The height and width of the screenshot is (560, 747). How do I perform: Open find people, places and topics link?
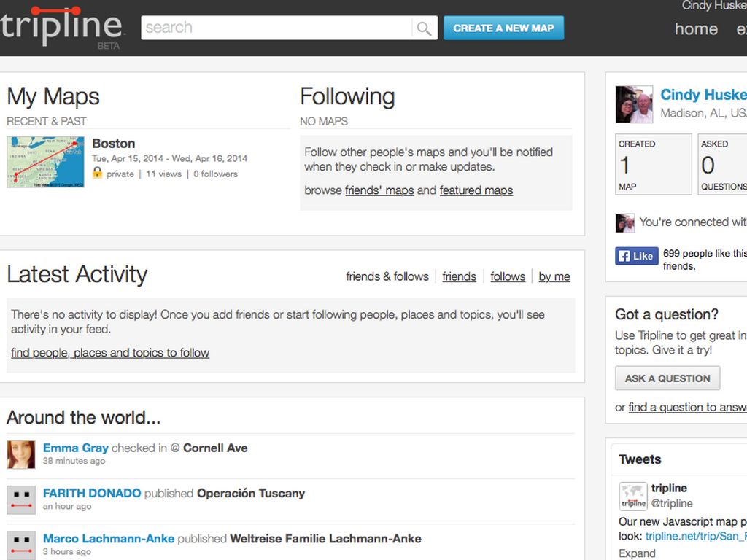(110, 353)
